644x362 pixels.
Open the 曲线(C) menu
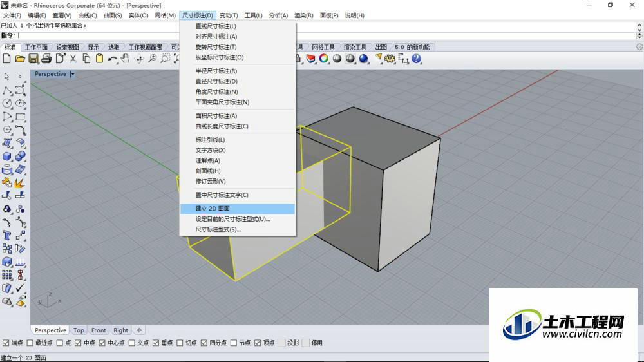click(x=88, y=15)
